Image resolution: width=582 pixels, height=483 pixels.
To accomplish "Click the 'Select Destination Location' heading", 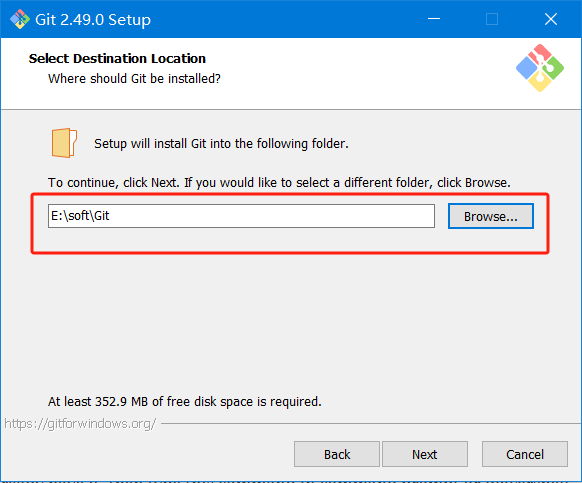I will point(117,59).
